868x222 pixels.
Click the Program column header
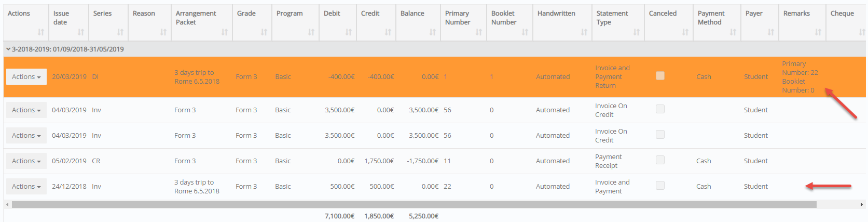point(290,14)
